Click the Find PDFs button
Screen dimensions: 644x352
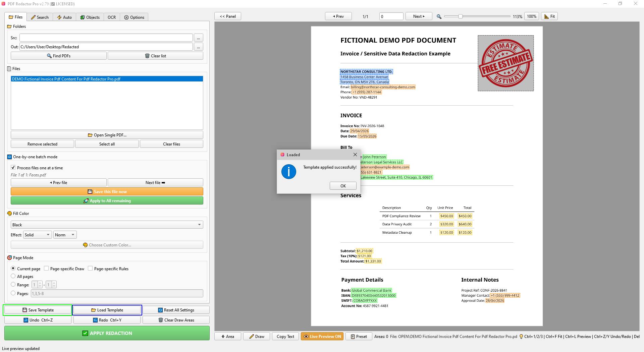pyautogui.click(x=59, y=56)
